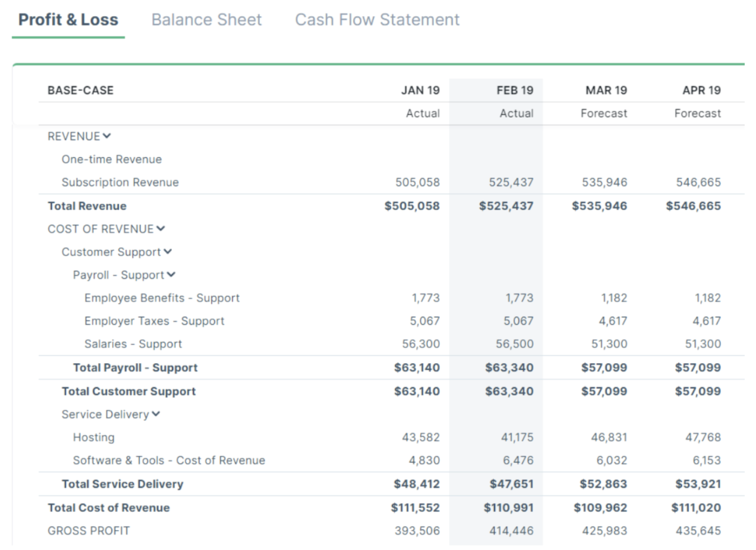
Task: Click the Employee Benefits - Support row
Action: [162, 298]
